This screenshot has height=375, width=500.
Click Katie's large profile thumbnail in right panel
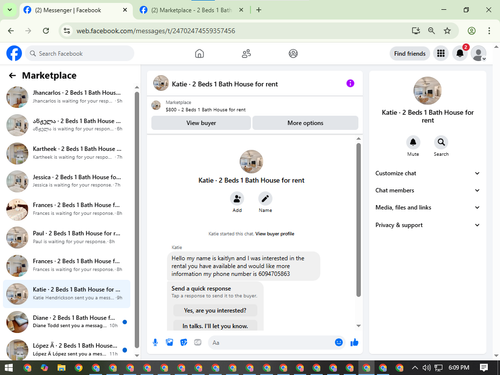click(x=427, y=91)
